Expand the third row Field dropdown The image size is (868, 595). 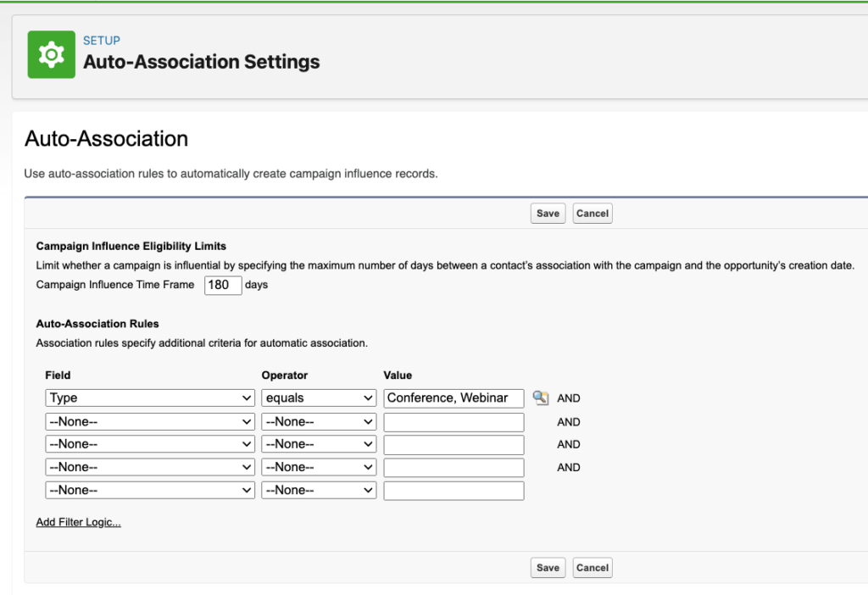tap(149, 444)
